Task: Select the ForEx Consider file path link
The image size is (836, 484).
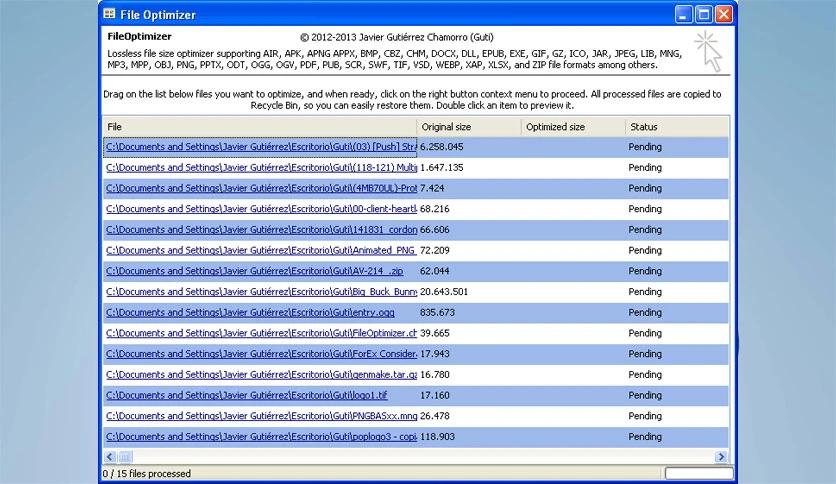Action: [x=261, y=354]
